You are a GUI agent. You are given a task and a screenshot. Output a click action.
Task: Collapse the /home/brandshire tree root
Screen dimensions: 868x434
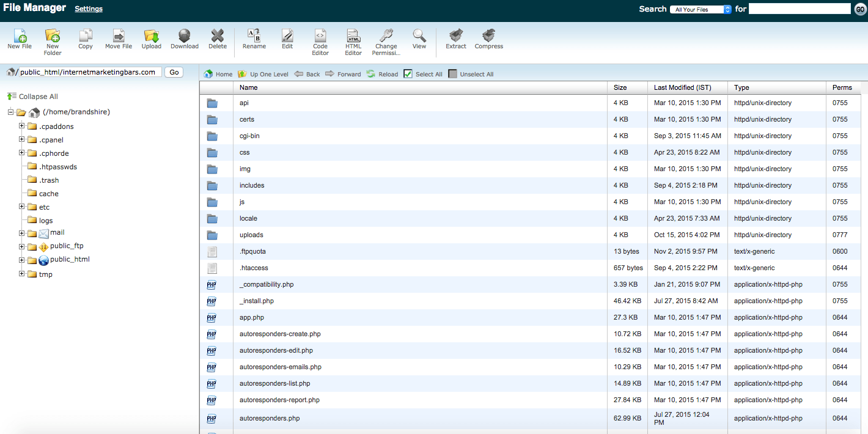[10, 112]
